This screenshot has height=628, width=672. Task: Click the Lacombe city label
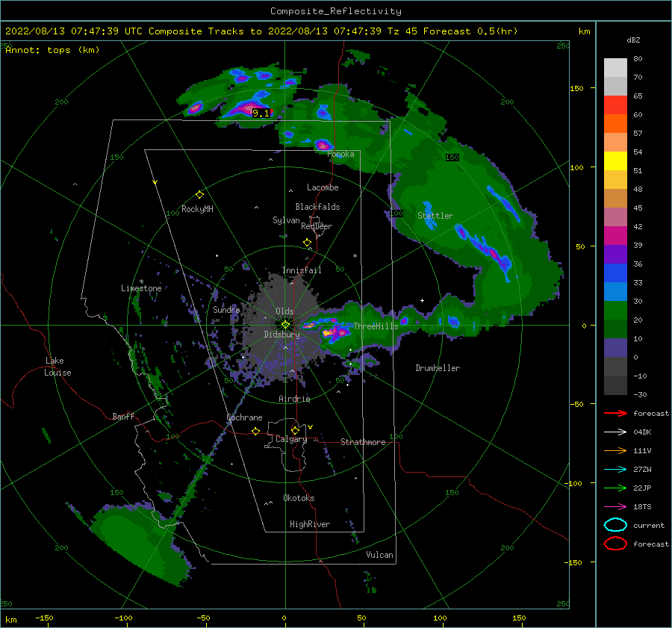(x=323, y=187)
